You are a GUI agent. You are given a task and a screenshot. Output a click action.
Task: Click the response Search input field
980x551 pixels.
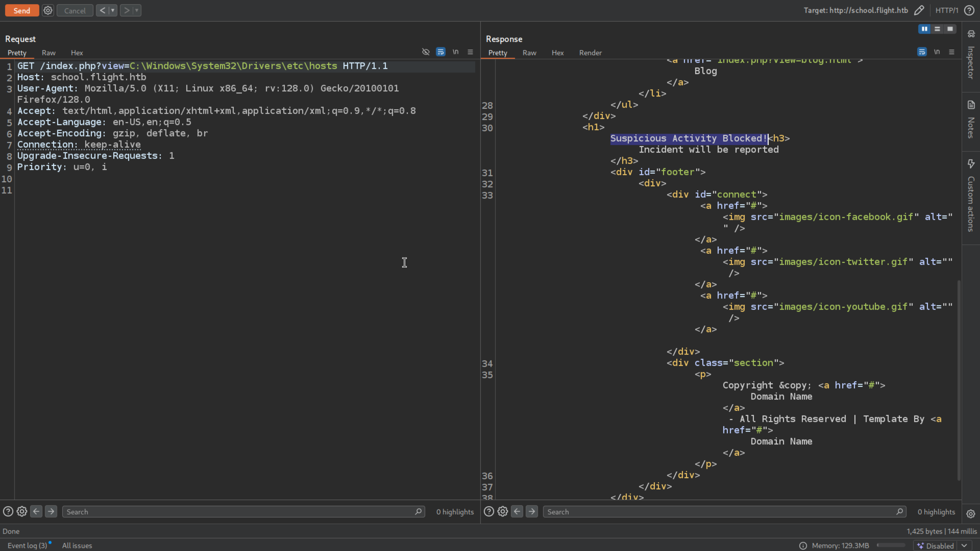tap(719, 511)
